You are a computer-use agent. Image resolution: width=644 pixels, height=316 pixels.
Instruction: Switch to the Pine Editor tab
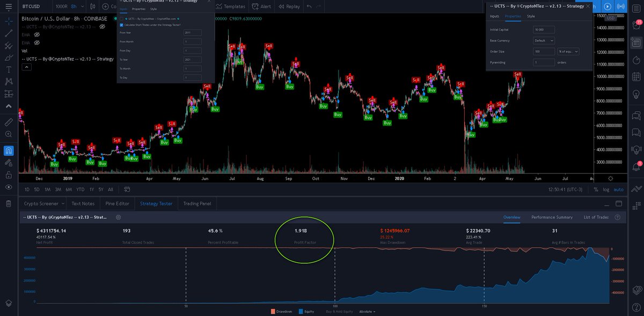(x=117, y=204)
